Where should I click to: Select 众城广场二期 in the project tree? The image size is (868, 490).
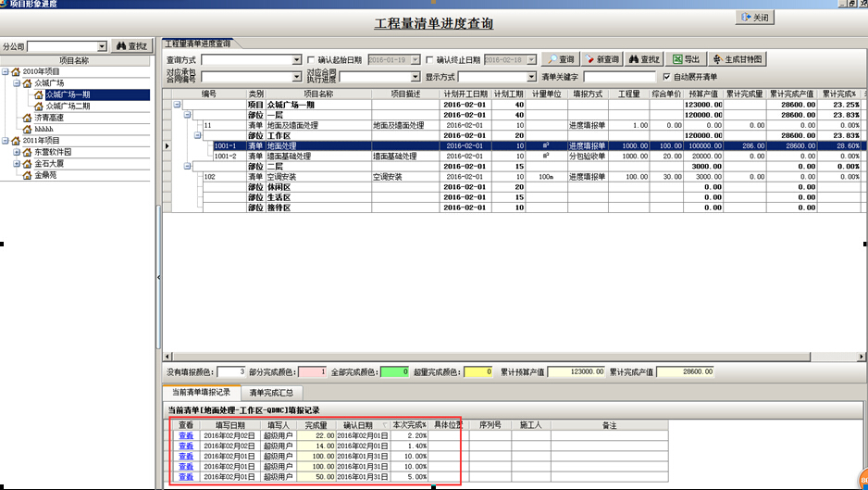click(x=68, y=107)
